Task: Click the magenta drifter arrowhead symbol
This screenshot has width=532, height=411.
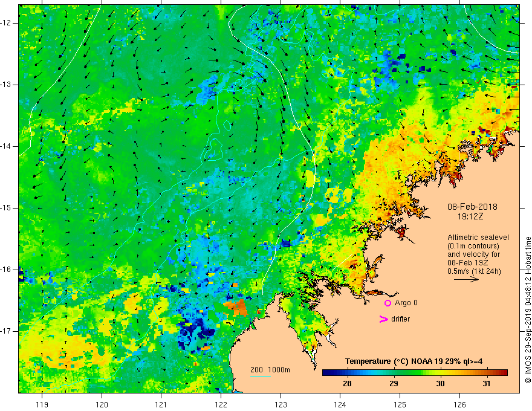Action: (384, 319)
